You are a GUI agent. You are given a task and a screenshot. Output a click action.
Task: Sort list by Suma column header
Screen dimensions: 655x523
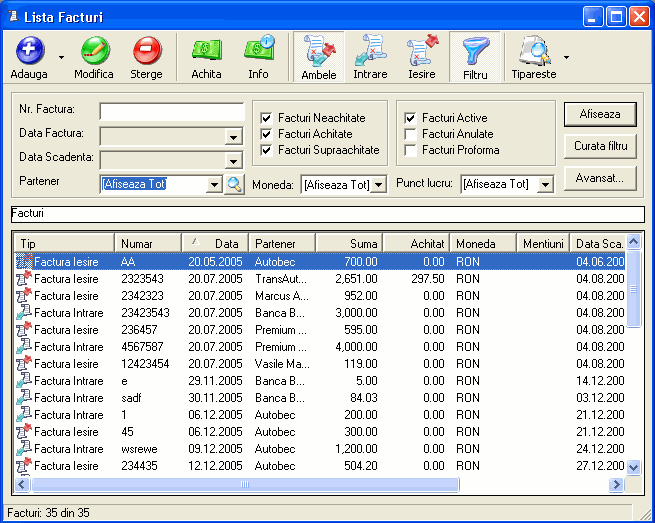348,243
